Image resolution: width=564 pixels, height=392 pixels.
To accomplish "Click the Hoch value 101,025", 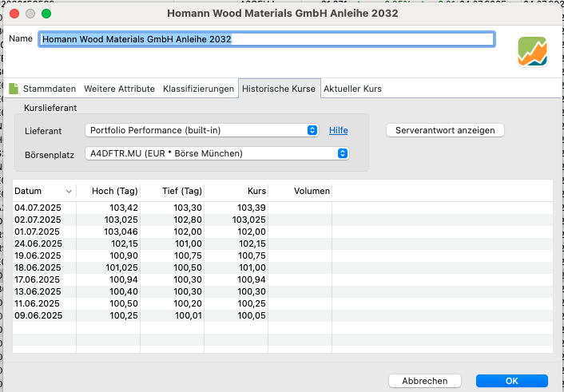I will [121, 267].
